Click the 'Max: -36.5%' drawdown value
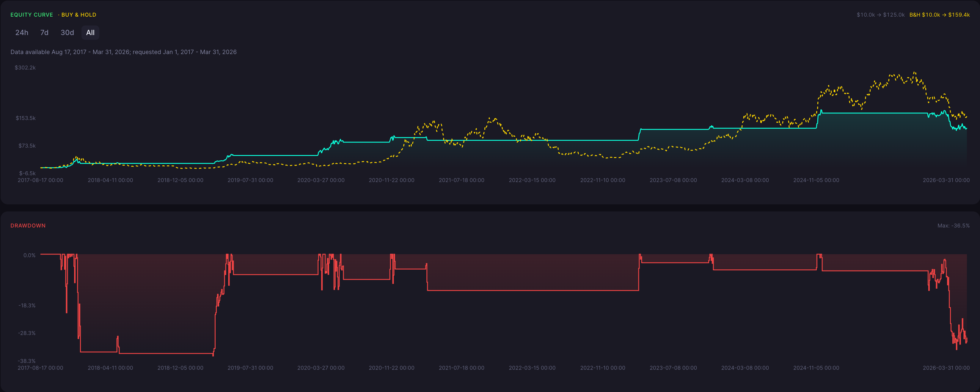Image resolution: width=980 pixels, height=392 pixels. click(x=953, y=226)
